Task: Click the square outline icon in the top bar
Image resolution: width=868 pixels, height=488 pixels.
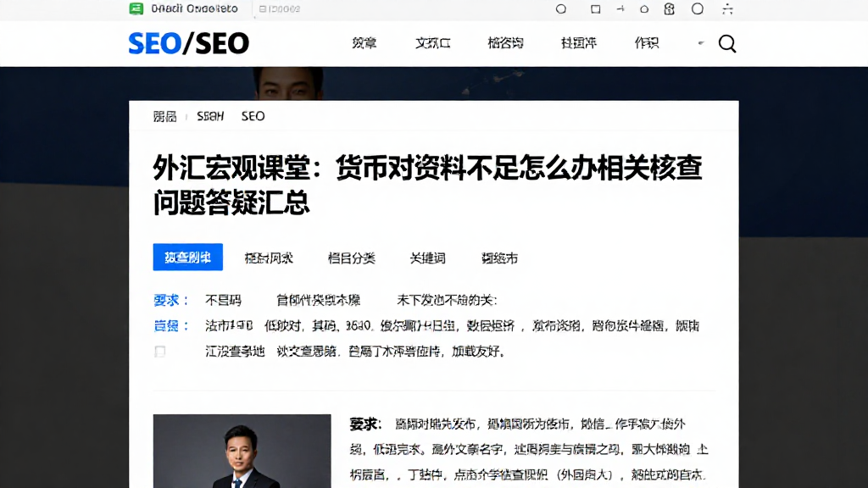Action: (x=595, y=8)
